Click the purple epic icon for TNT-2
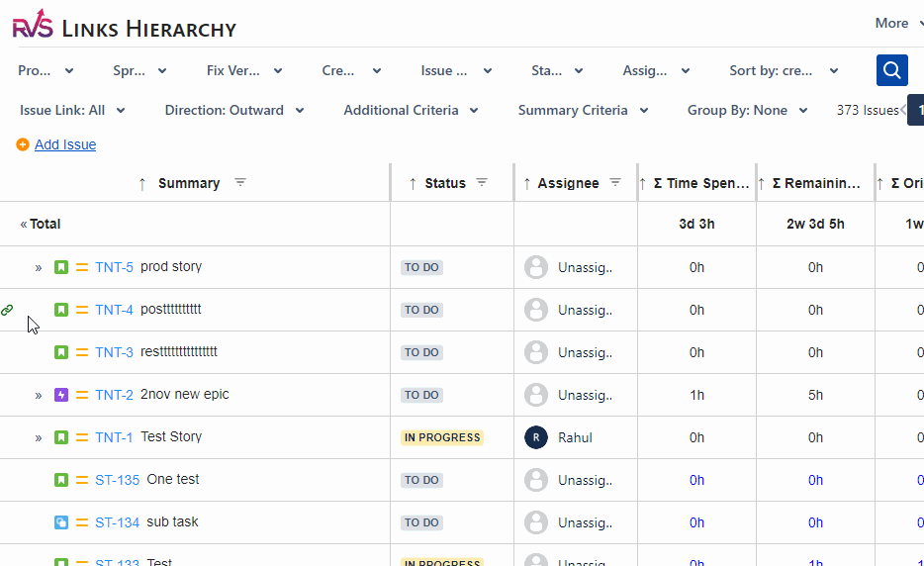This screenshot has height=566, width=924. pos(61,395)
